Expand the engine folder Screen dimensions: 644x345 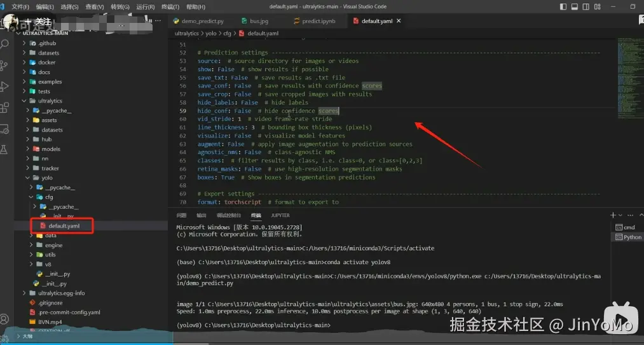click(x=31, y=245)
